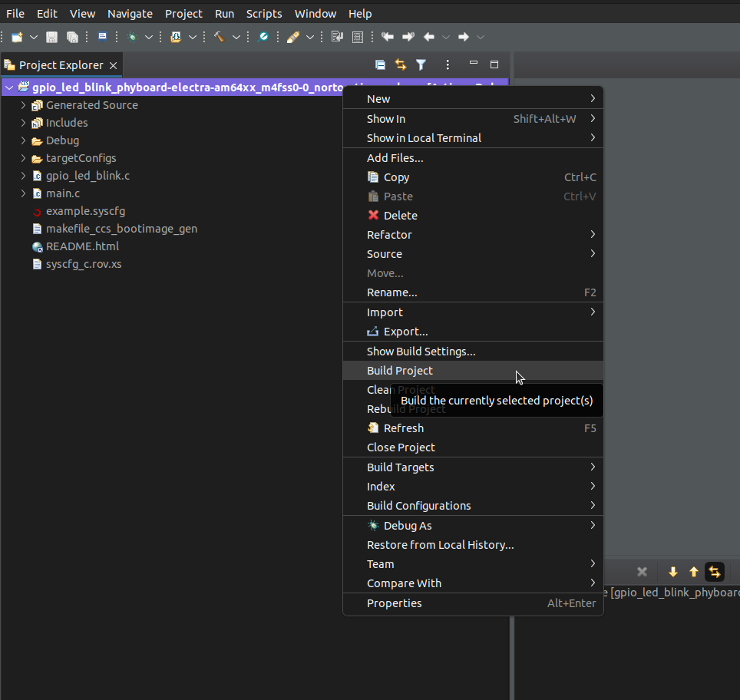This screenshot has height=700, width=740.
Task: Click Close Project entry
Action: 473,447
